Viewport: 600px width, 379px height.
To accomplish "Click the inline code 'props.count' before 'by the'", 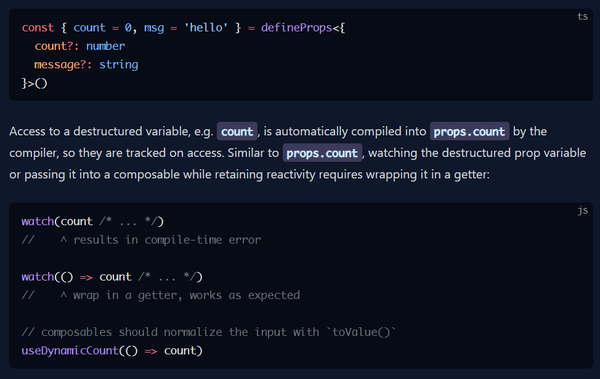I will pos(470,131).
